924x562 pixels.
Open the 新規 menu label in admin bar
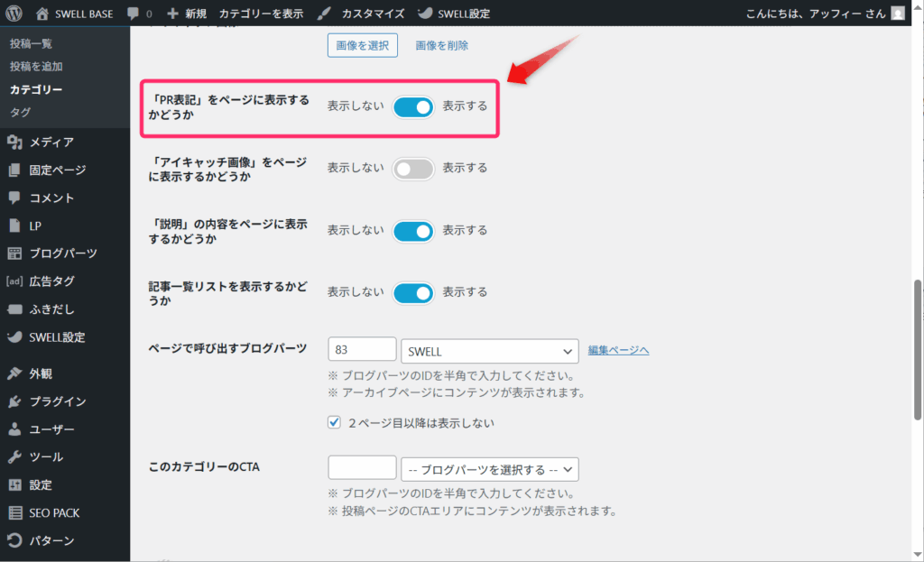(x=195, y=14)
